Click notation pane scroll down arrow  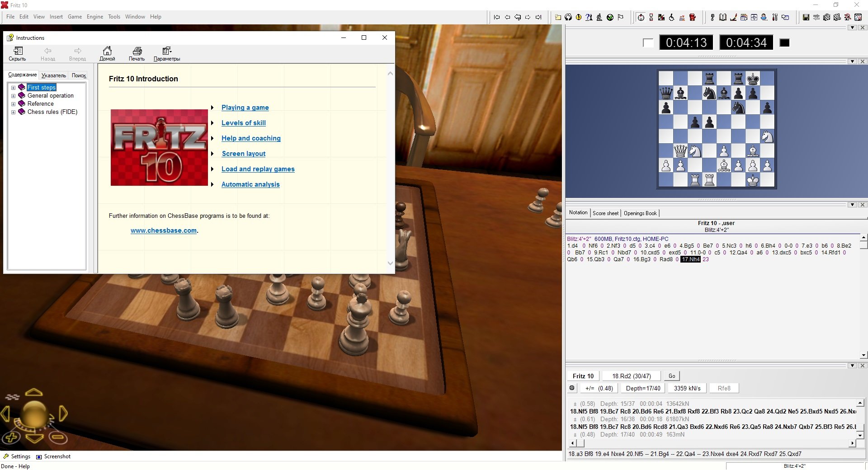863,355
